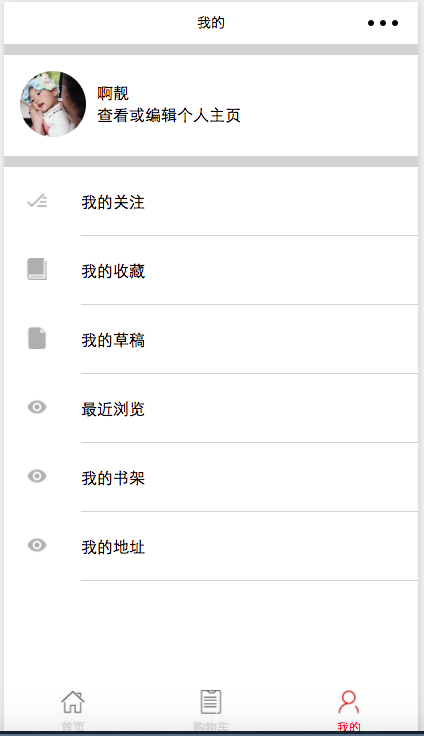Click the book icon beside 我的收藏
424x736 pixels.
point(37,269)
